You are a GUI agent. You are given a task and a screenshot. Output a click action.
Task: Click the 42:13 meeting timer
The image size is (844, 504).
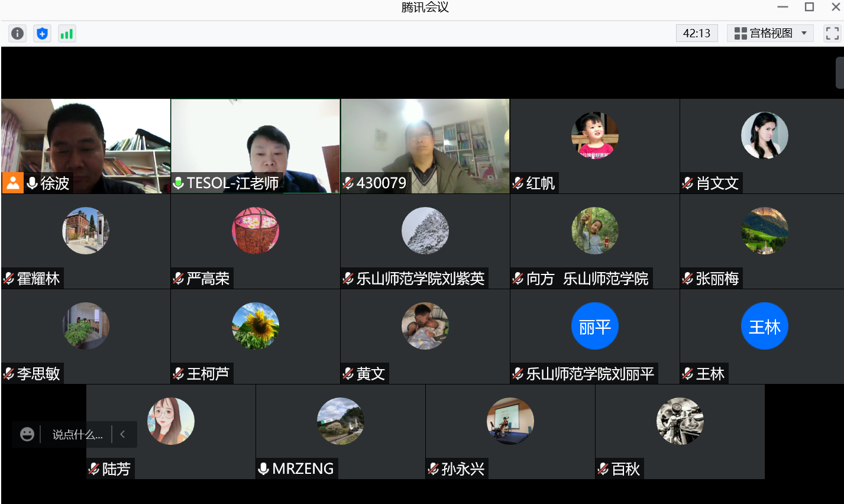pos(696,33)
